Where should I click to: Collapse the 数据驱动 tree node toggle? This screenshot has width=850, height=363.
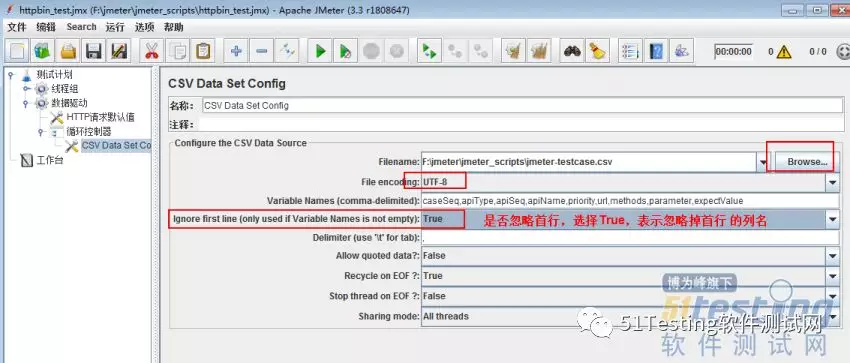[25, 103]
